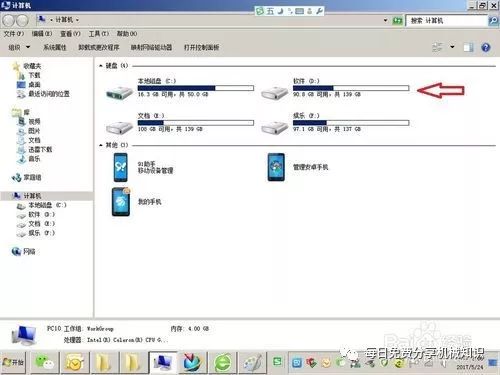Click 卸载或更改程序 toolbar button

pyautogui.click(x=99, y=47)
